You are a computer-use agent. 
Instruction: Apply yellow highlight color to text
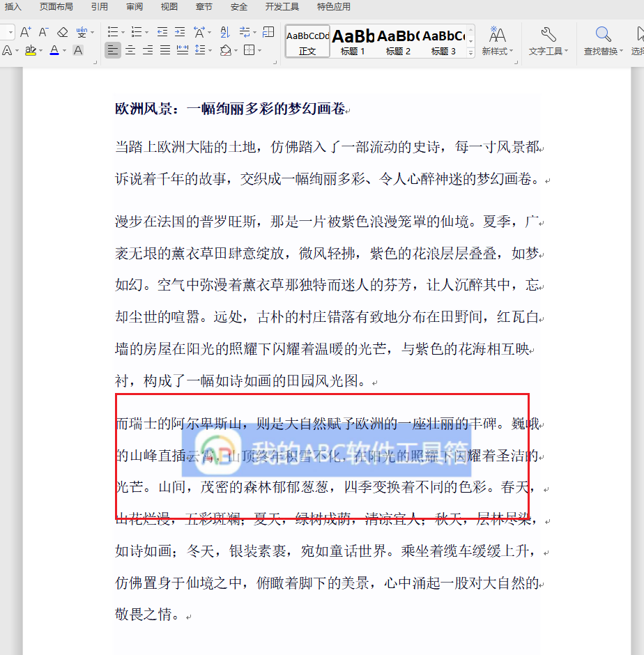pos(31,49)
